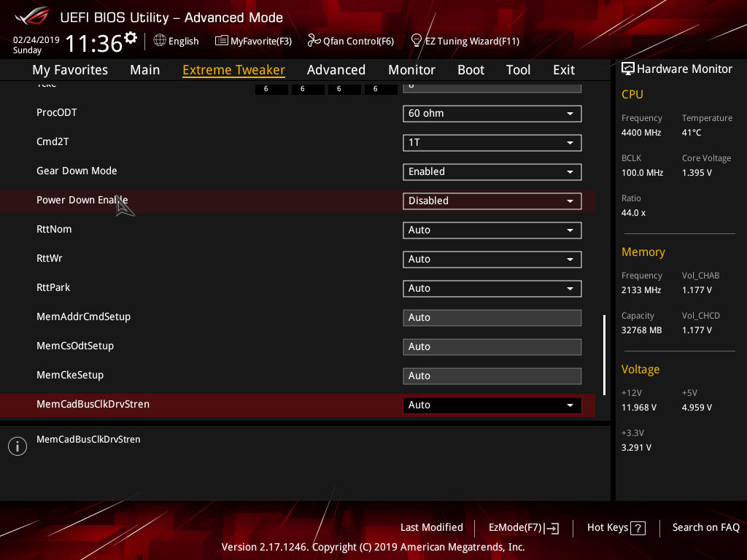747x560 pixels.
Task: Click the EZ Tuning Wizard lightbulb icon
Action: tap(417, 41)
